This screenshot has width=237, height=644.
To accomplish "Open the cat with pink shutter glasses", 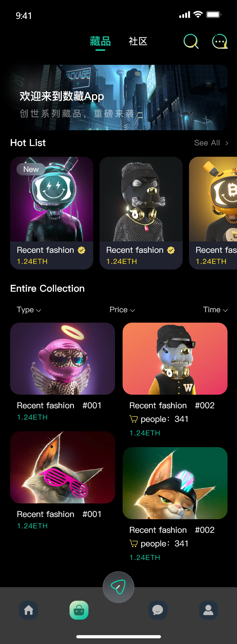I will click(63, 467).
